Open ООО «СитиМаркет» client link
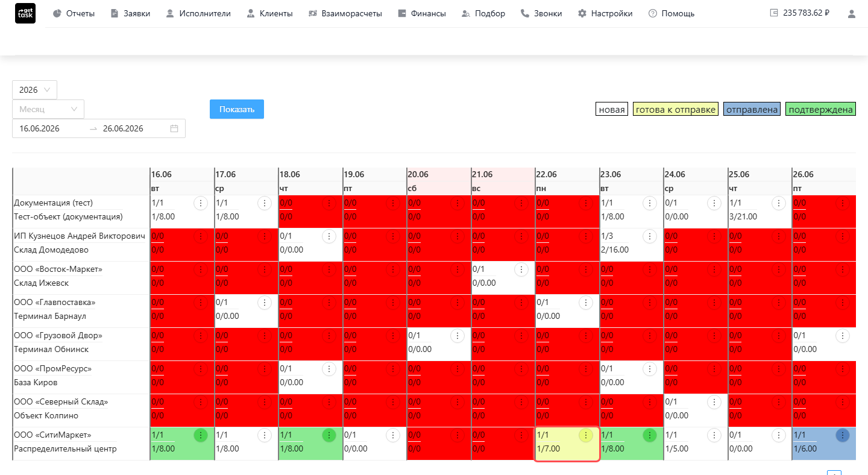The image size is (868, 475). tap(52, 435)
